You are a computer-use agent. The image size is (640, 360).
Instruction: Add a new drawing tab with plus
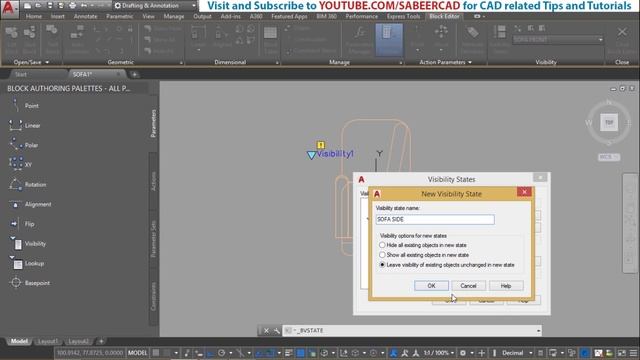(x=134, y=74)
